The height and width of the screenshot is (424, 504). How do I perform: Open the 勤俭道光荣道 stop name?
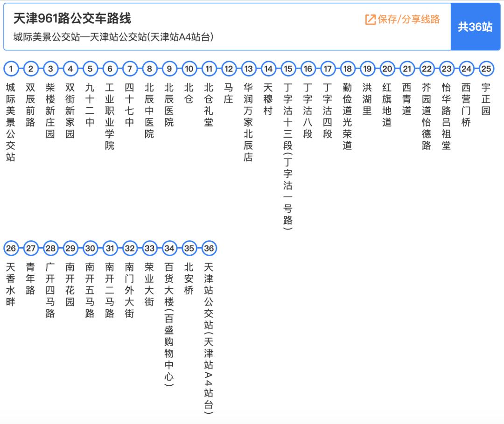click(x=347, y=116)
